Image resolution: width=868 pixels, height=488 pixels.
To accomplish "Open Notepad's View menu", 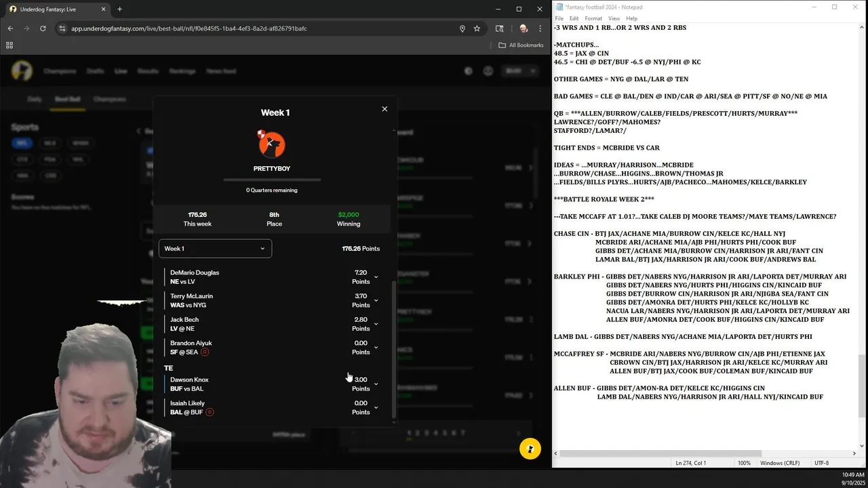I will tap(614, 18).
